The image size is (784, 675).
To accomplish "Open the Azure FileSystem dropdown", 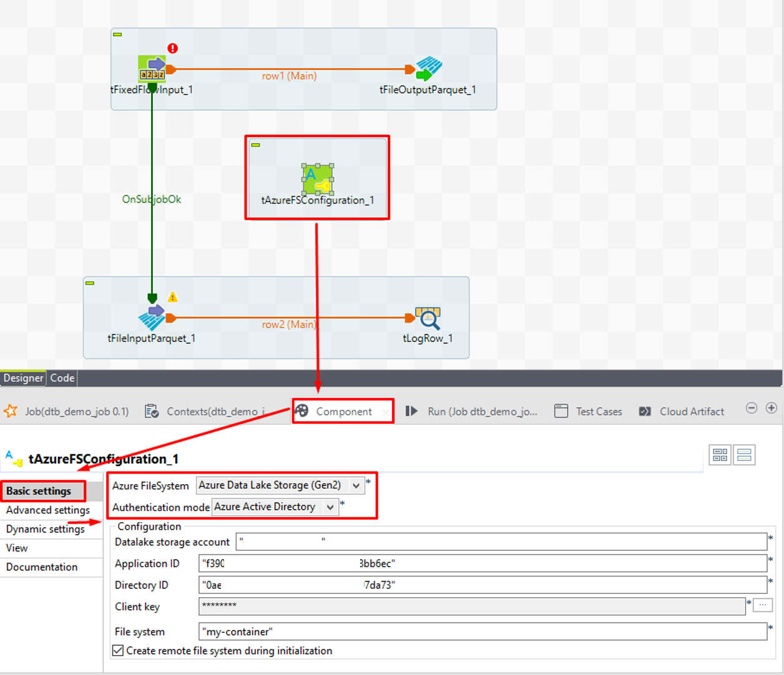I will 356,485.
